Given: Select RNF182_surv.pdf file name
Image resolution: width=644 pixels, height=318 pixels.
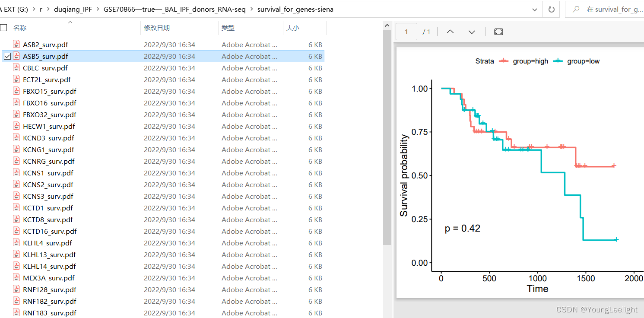Looking at the screenshot, I should coord(50,301).
